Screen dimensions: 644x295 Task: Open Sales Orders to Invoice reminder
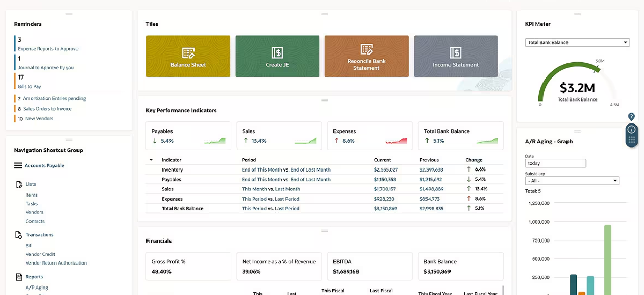click(47, 109)
